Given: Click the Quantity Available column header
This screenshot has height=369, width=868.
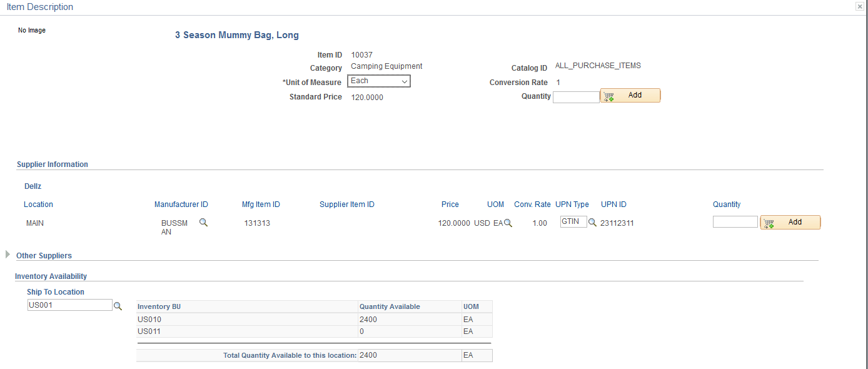Looking at the screenshot, I should coord(390,306).
